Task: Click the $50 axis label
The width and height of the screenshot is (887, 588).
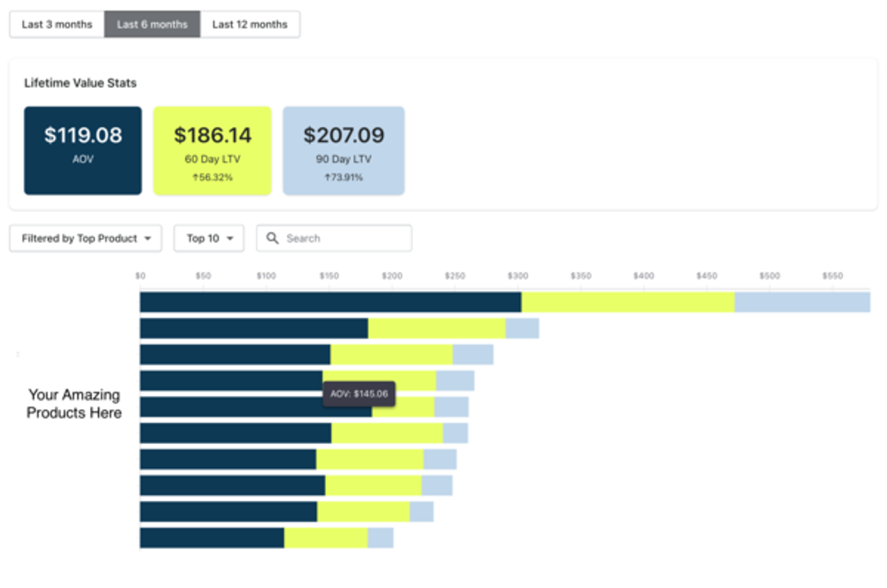Action: (x=203, y=276)
